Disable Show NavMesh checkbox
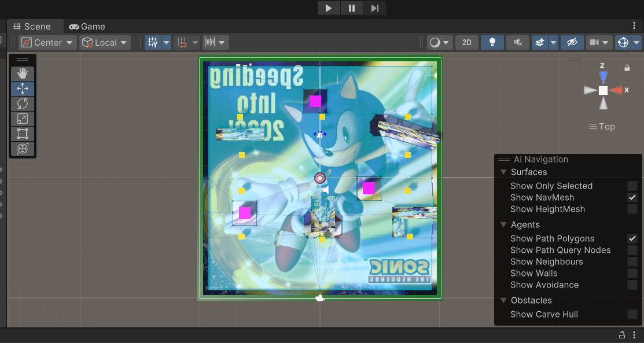The height and width of the screenshot is (343, 644). click(x=632, y=197)
